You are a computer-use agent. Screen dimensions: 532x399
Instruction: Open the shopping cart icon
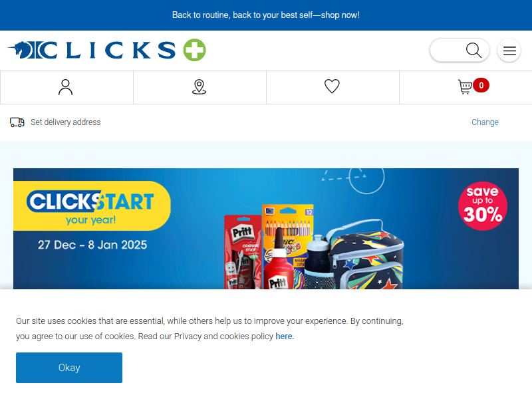465,87
